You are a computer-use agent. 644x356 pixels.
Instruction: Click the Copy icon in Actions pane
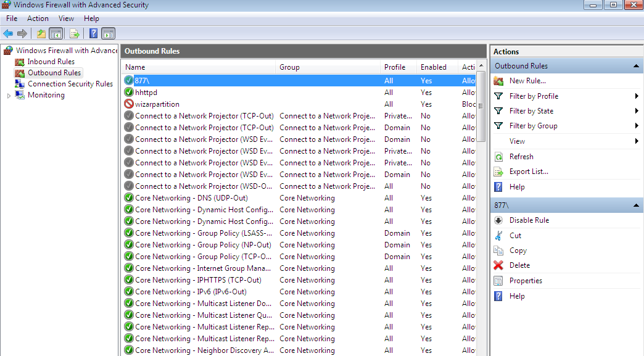click(498, 250)
